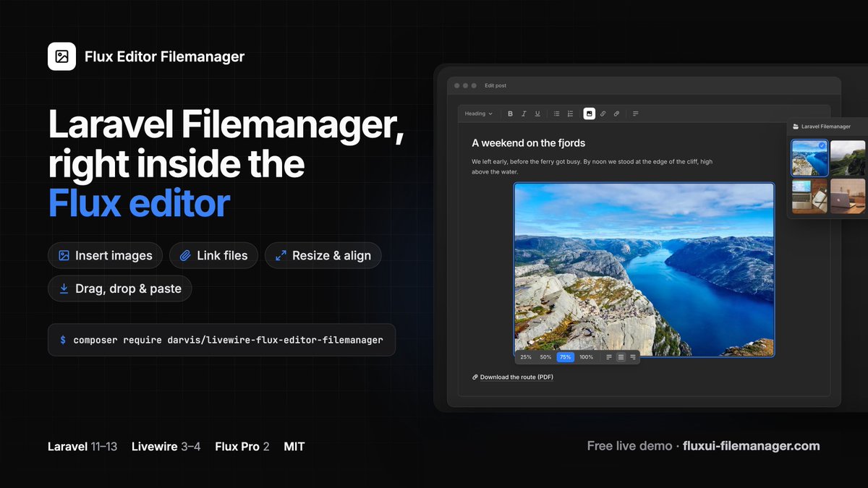Viewport: 868px width, 488px height.
Task: Pick the desk with notebook thumbnail
Action: pos(809,196)
